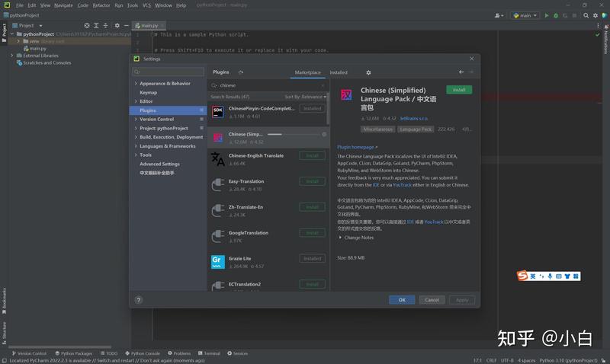This screenshot has height=364, width=610.
Task: Open the Sort By Relevance dropdown
Action: click(306, 97)
